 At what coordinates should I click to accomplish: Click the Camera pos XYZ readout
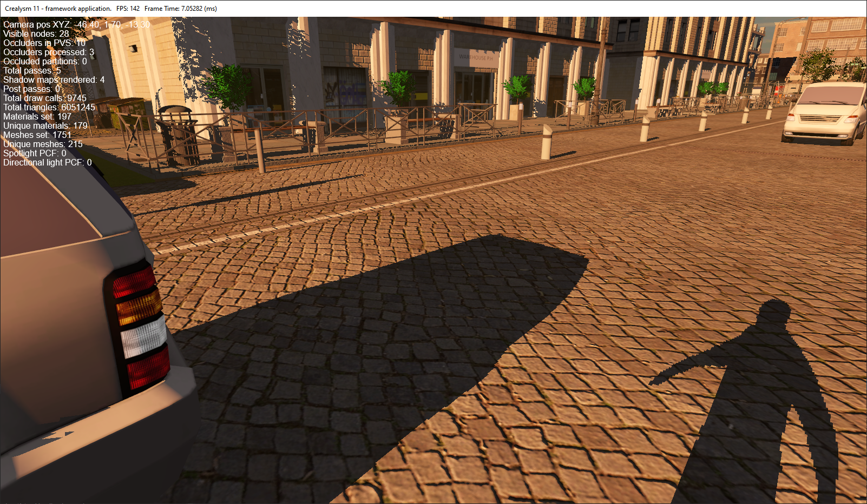pos(76,25)
